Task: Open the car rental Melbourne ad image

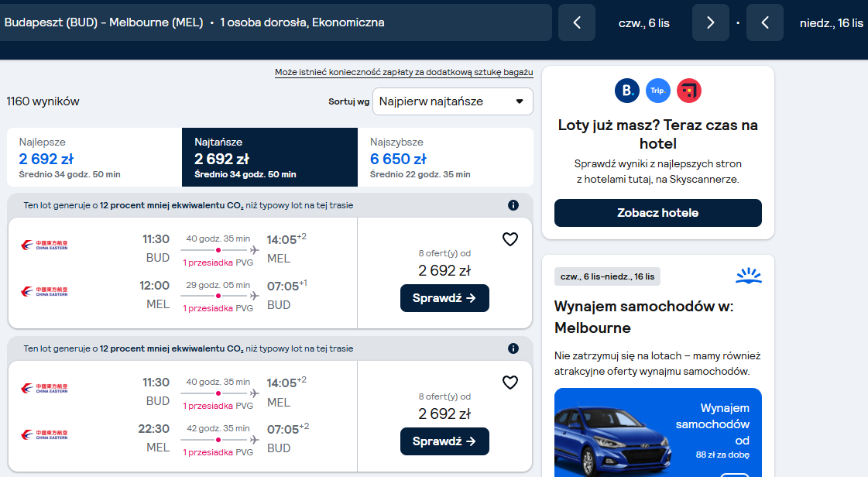Action: pyautogui.click(x=657, y=433)
